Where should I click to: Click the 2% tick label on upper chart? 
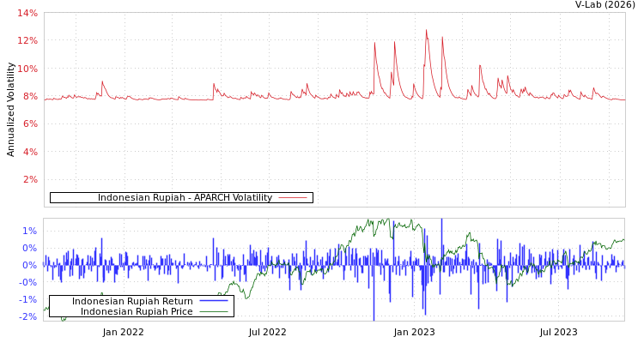pyautogui.click(x=29, y=180)
